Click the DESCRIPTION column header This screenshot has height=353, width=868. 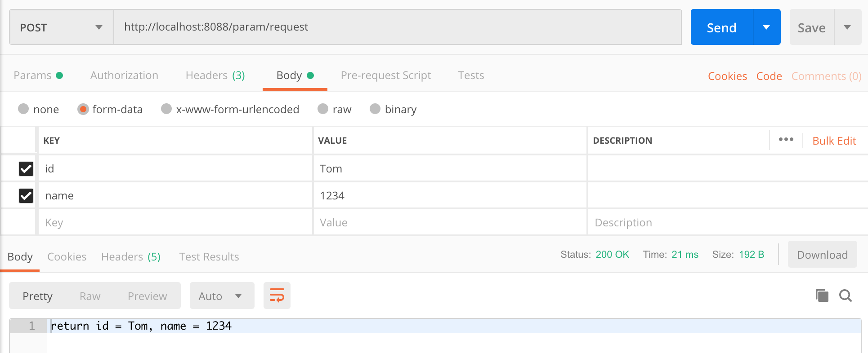[622, 141]
